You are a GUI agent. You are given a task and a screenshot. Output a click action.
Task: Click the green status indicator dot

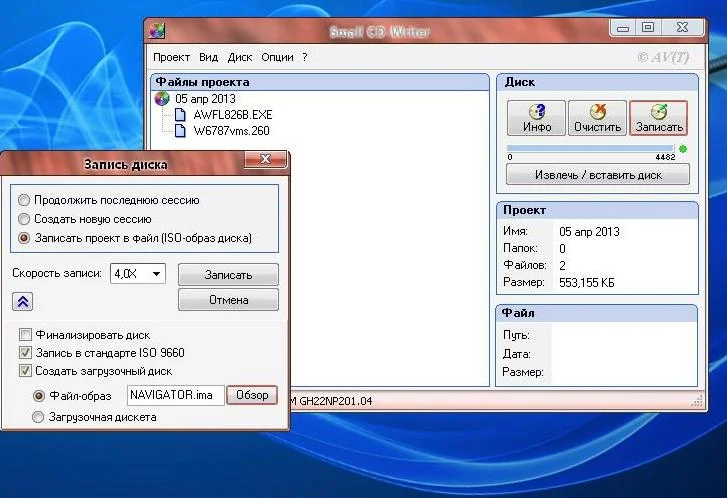tap(683, 149)
